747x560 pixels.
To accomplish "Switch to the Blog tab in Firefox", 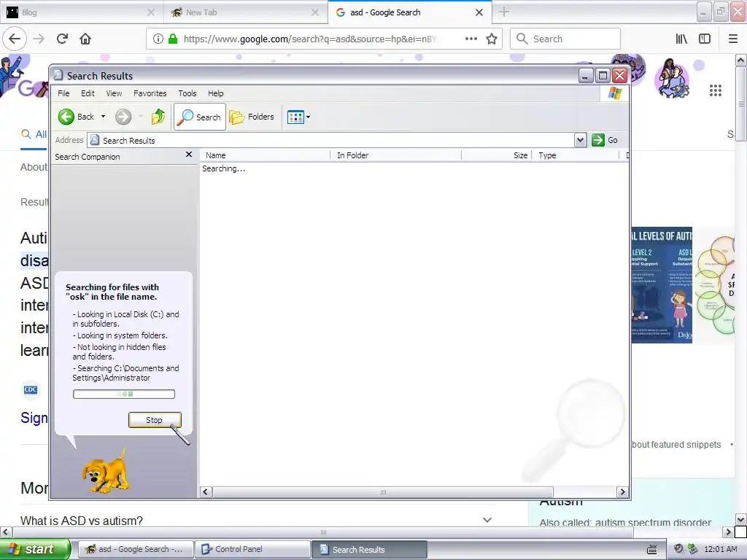I will [82, 12].
